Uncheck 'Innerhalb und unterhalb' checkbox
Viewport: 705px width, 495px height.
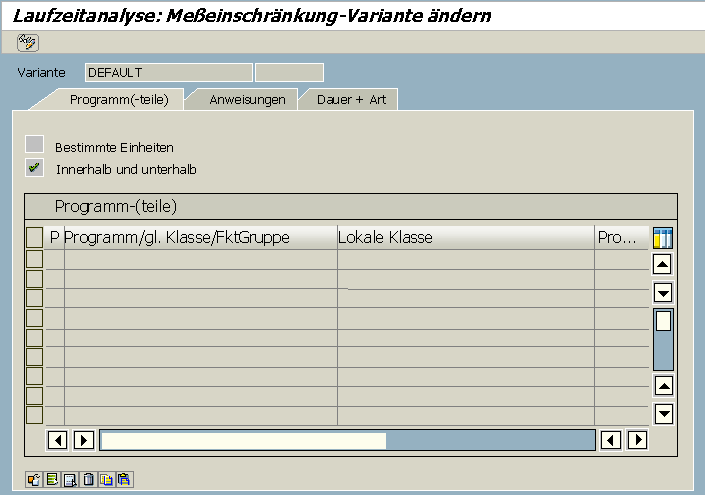pos(35,168)
